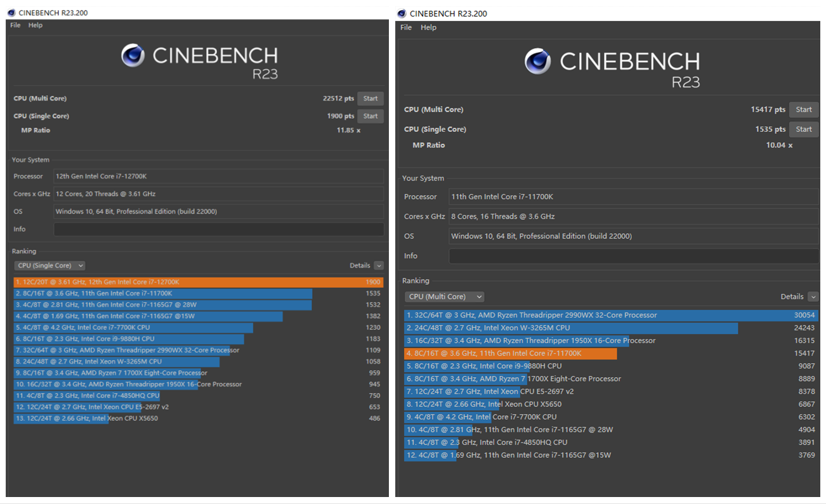Screen dimensions: 826x504
Task: Select the orange i7-12700K row ranked 1st
Action: point(199,282)
